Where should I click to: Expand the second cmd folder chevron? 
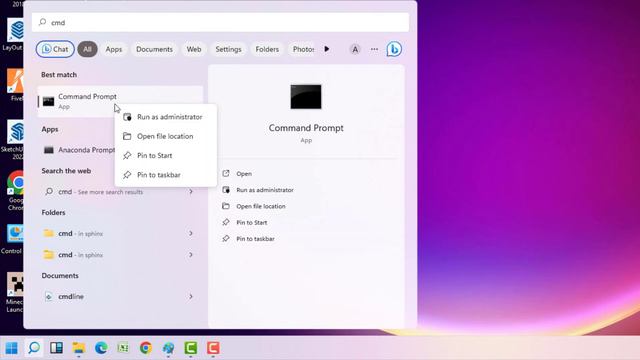pyautogui.click(x=191, y=255)
